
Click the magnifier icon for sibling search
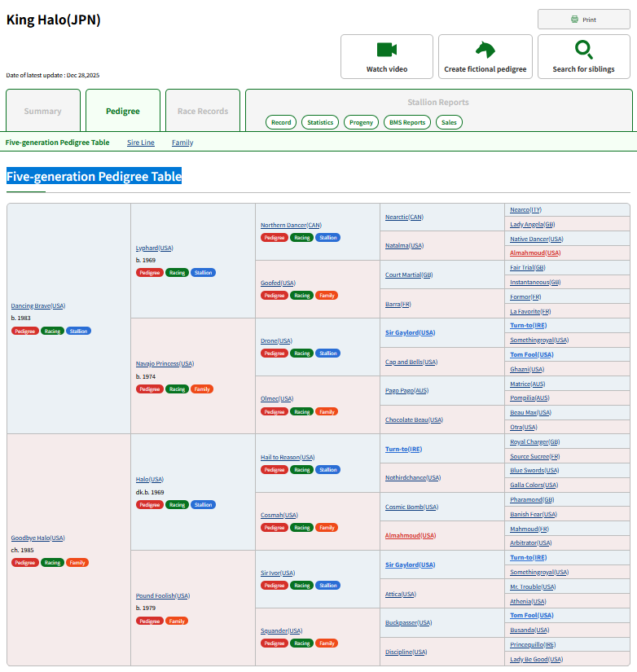coord(584,50)
